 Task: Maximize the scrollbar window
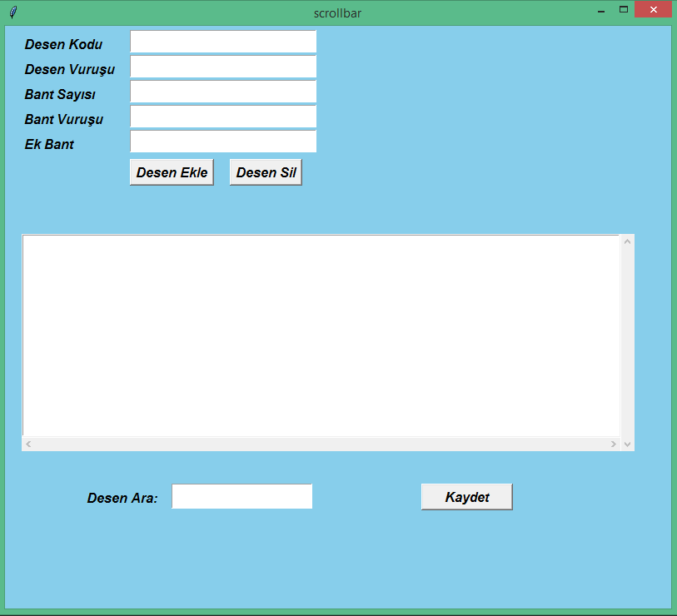623,9
